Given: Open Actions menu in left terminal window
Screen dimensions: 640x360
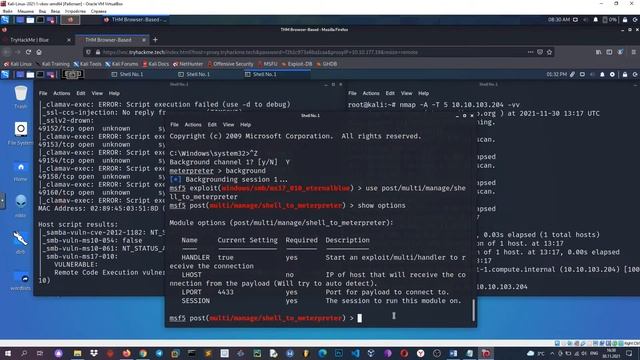Looking at the screenshot, I should (62, 93).
